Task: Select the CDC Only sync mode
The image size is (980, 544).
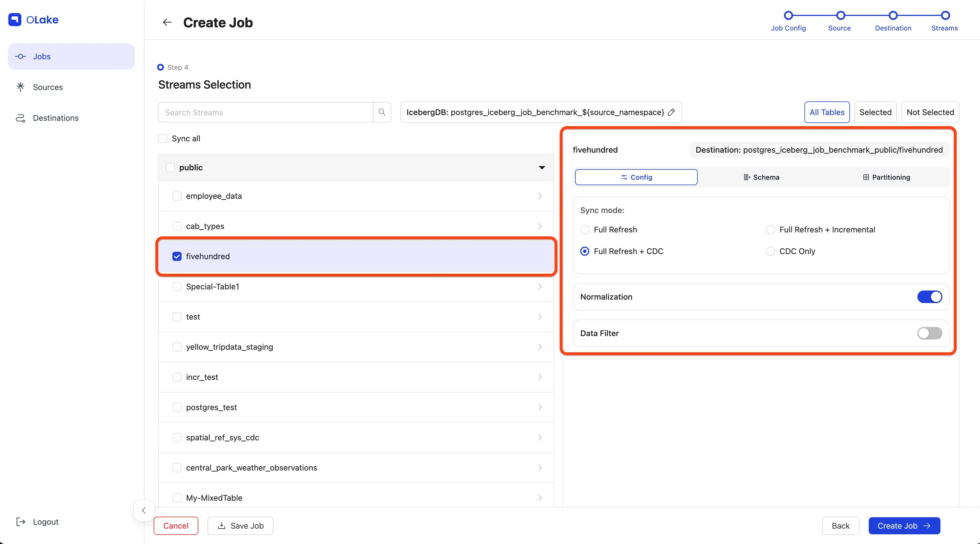Action: 770,251
